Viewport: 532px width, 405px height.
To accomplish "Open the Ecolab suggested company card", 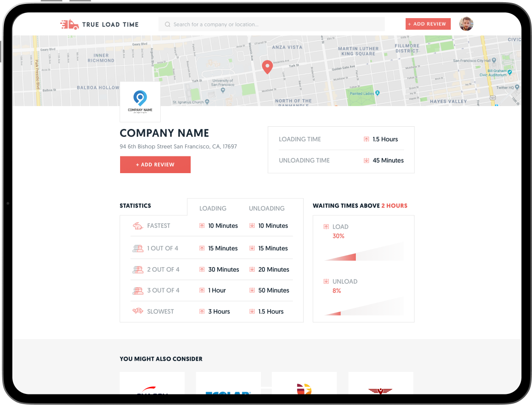I will (228, 383).
